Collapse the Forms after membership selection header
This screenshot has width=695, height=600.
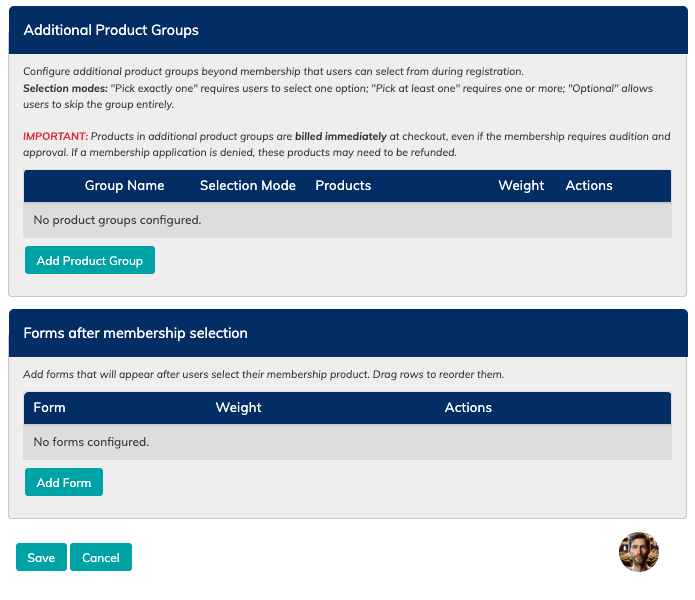pos(348,333)
